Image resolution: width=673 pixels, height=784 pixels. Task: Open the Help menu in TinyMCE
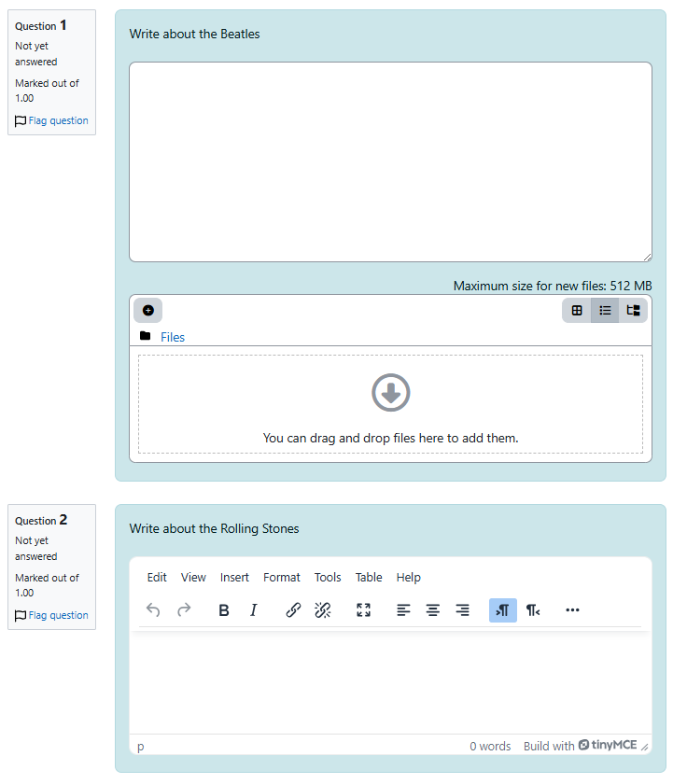pyautogui.click(x=409, y=578)
